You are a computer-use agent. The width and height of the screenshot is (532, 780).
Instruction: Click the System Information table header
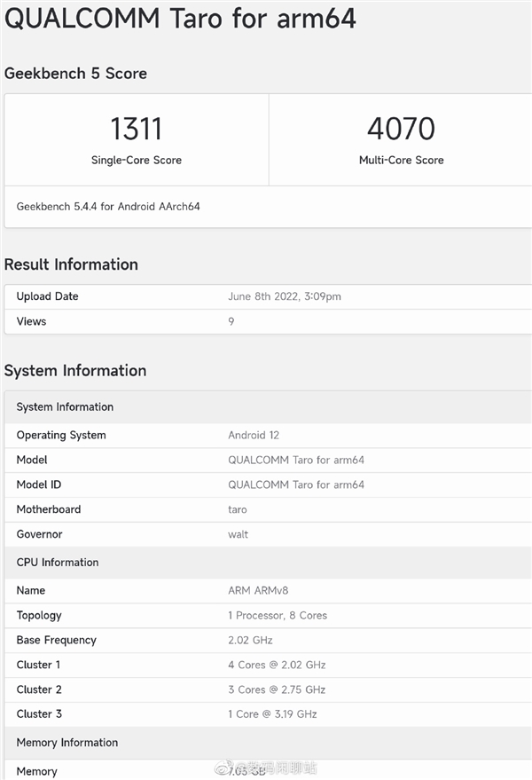65,407
